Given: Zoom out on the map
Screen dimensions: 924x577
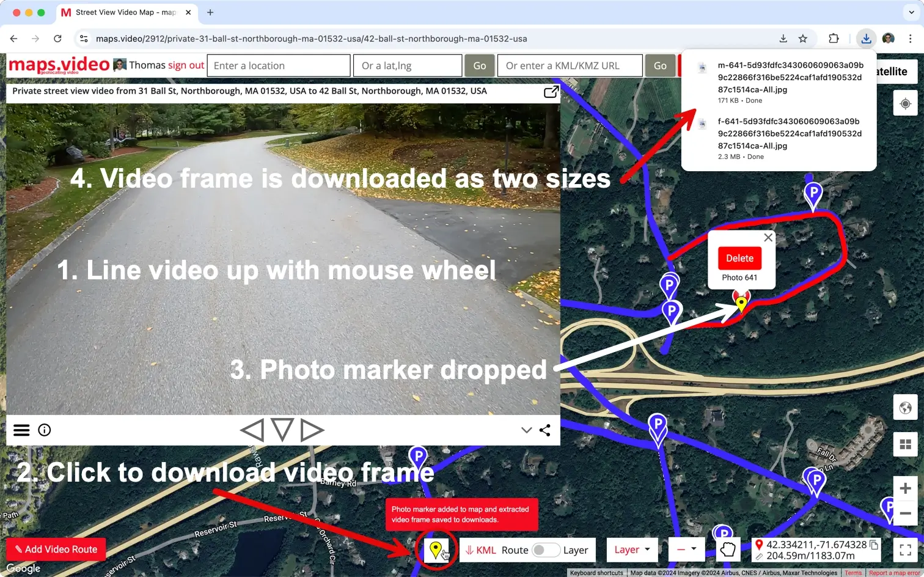Looking at the screenshot, I should [905, 513].
